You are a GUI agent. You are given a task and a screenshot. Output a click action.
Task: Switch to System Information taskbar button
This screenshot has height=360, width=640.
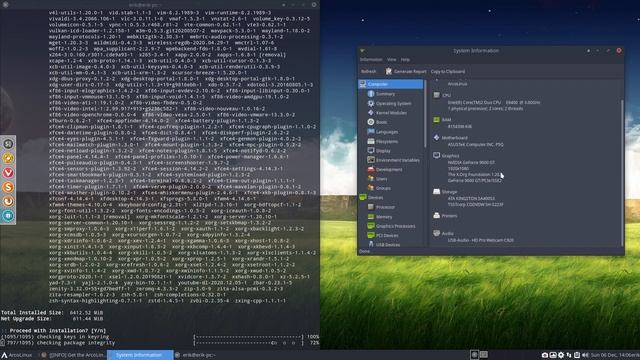click(140, 355)
